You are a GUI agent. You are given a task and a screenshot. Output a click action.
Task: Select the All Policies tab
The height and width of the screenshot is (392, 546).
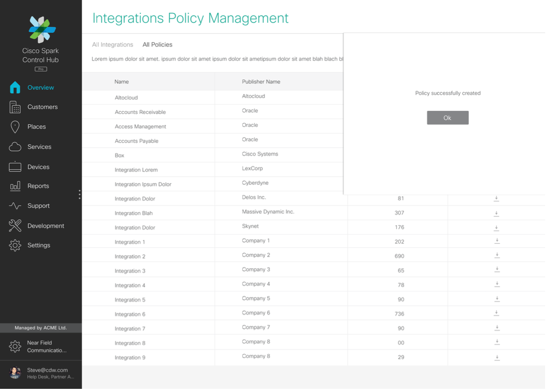coord(157,45)
